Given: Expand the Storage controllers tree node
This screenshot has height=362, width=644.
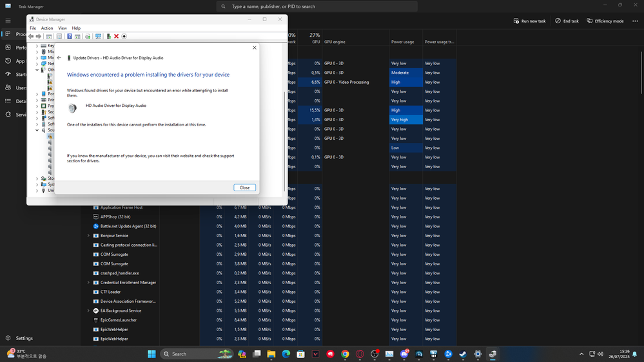Looking at the screenshot, I should click(37, 178).
